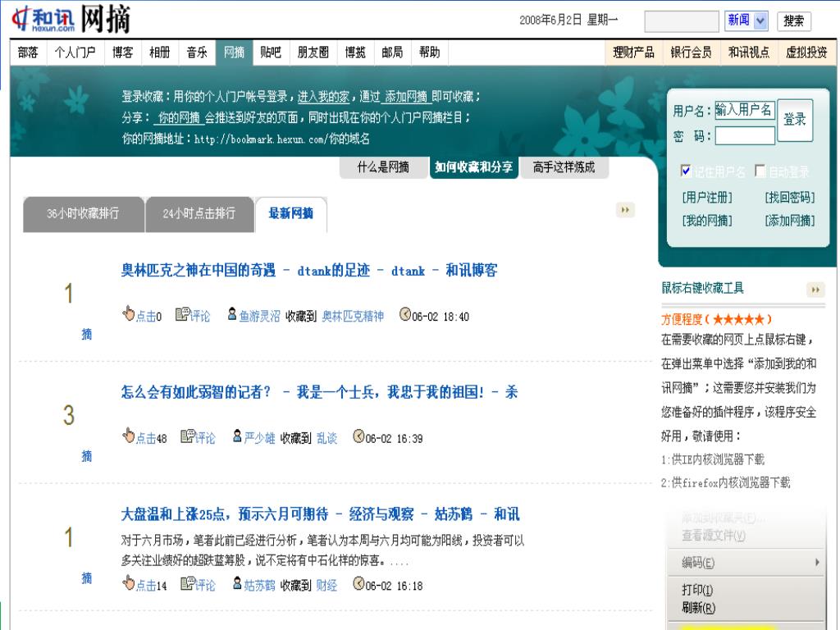Click hand icon next to 点击48
840x630 pixels.
coord(128,435)
